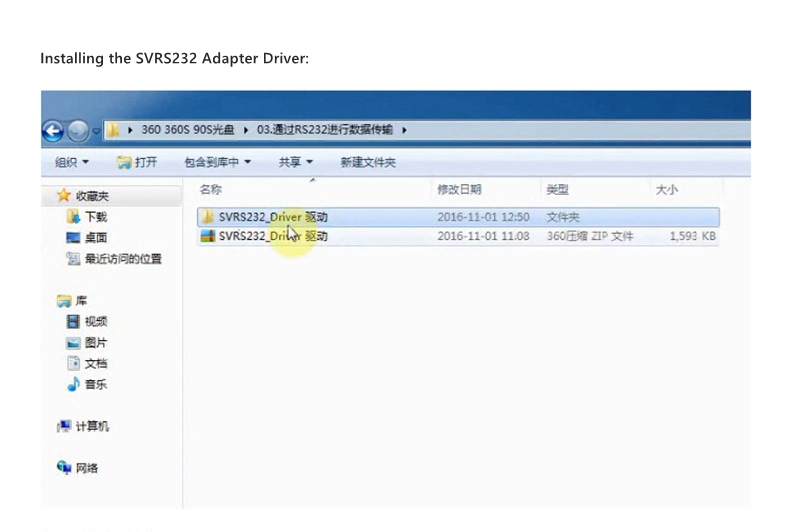The image size is (790, 532).
Task: Click the 文件夹 type cell
Action: 563,217
